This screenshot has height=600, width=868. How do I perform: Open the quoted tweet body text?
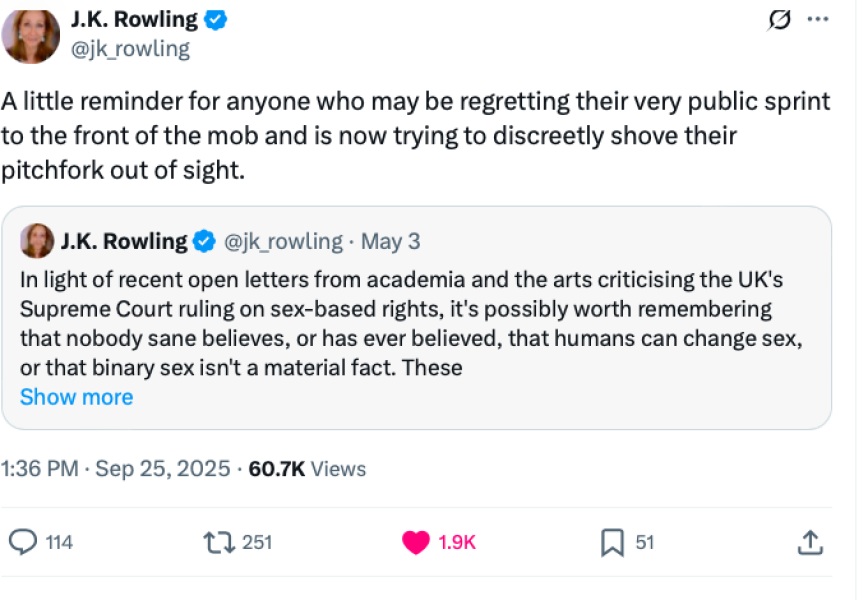pos(400,322)
